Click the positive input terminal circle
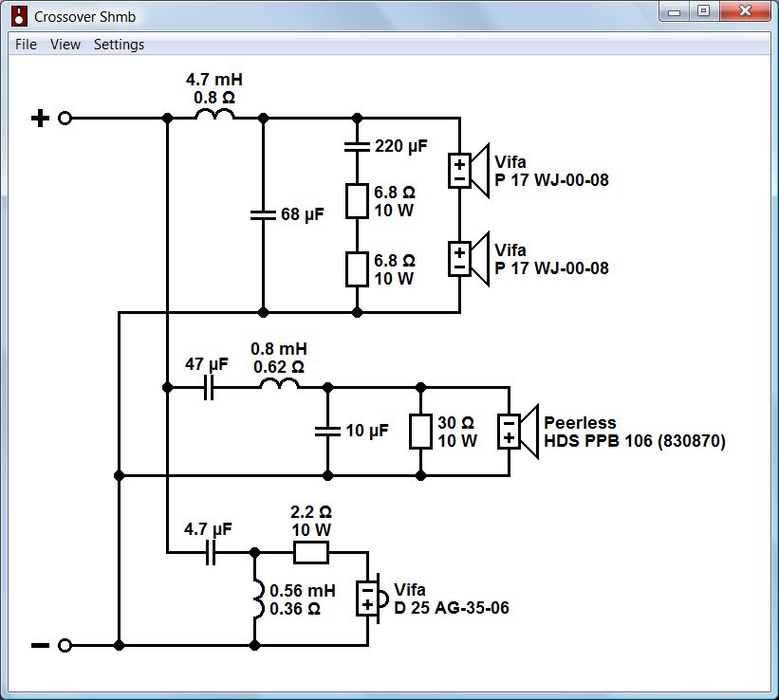Screen dimensions: 779x700 pos(65,119)
